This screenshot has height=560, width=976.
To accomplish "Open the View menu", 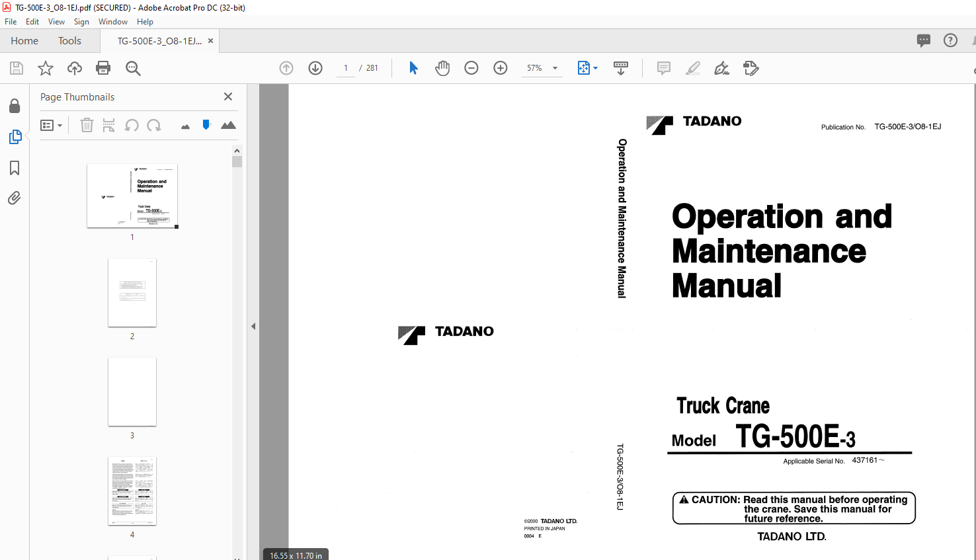I will click(x=56, y=22).
